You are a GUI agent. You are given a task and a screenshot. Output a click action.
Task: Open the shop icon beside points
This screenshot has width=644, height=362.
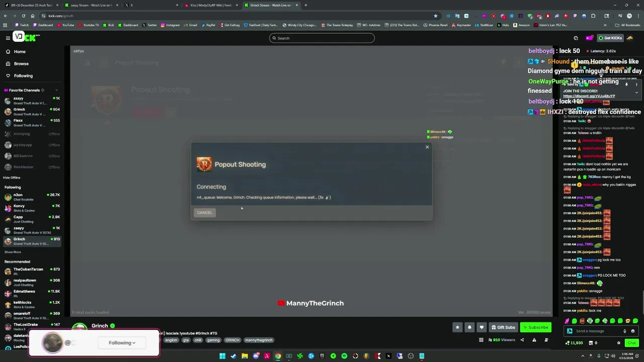(591, 343)
